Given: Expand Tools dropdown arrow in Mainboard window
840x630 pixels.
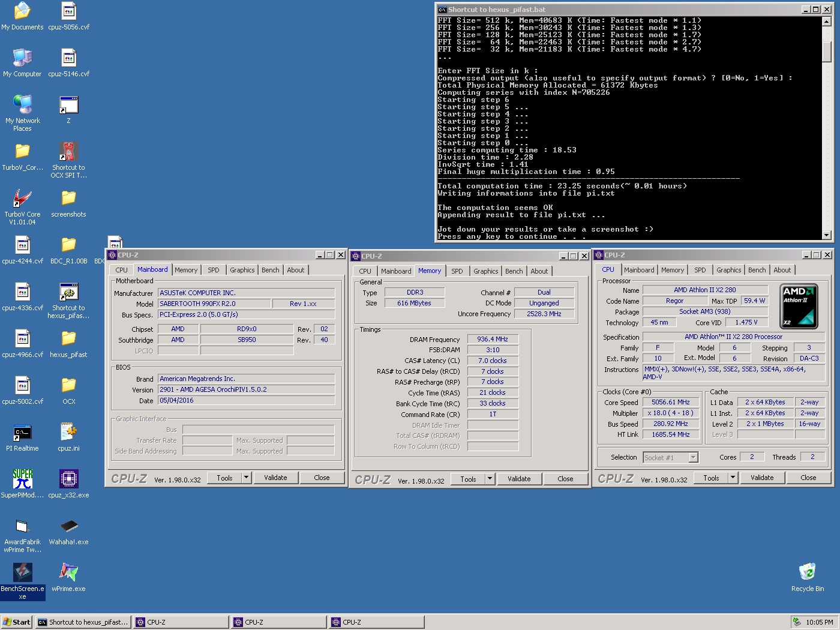Looking at the screenshot, I should [246, 478].
